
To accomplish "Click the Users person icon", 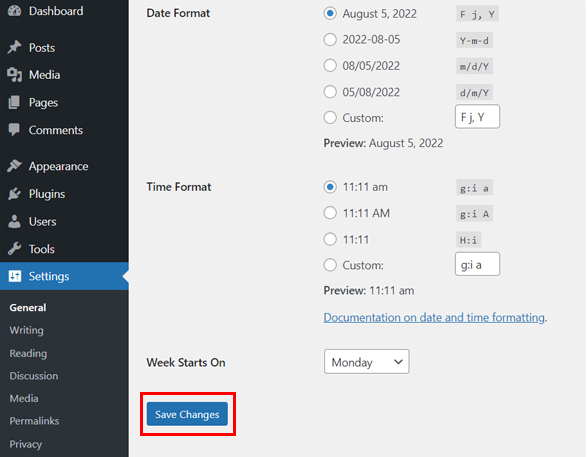I will (x=15, y=221).
